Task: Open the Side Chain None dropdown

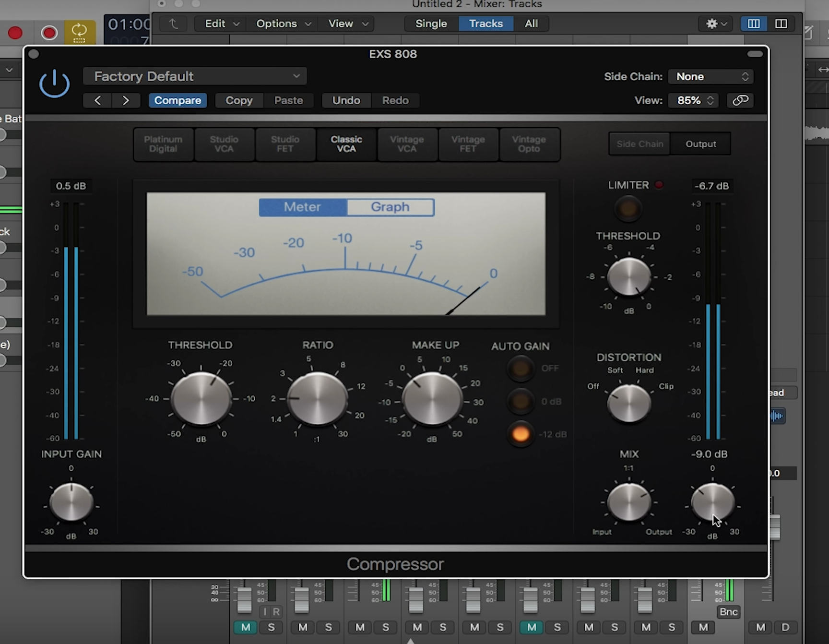Action: [711, 76]
